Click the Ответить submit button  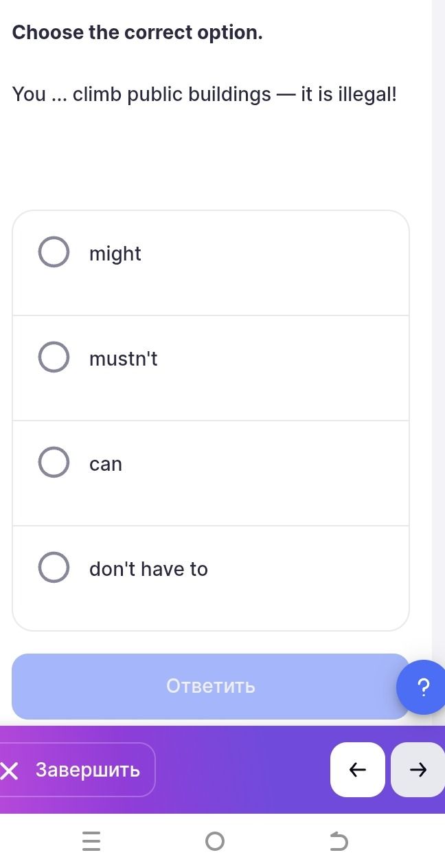(x=211, y=687)
